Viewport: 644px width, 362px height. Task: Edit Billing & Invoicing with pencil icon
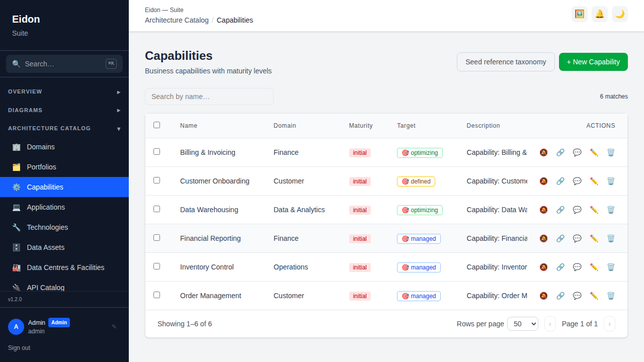(x=594, y=152)
